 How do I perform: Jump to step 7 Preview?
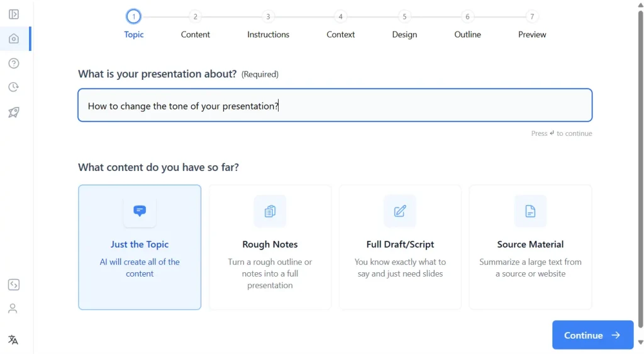532,25
